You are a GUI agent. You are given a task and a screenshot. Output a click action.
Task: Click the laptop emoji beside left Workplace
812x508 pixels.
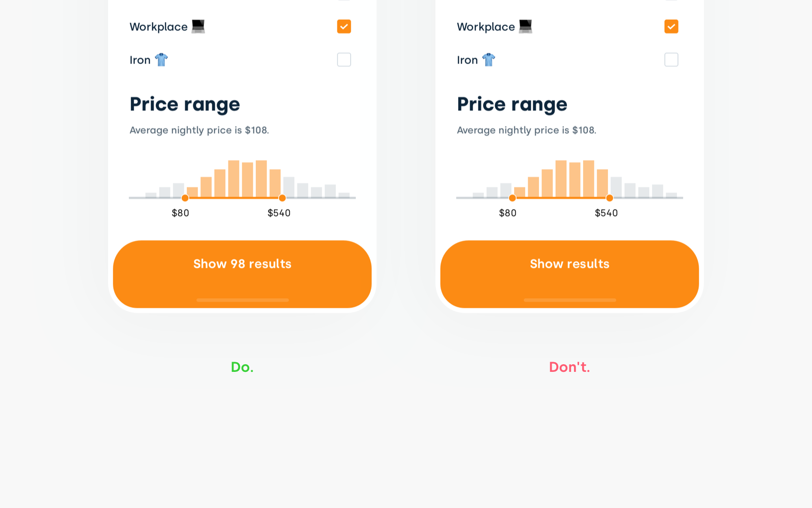[198, 26]
